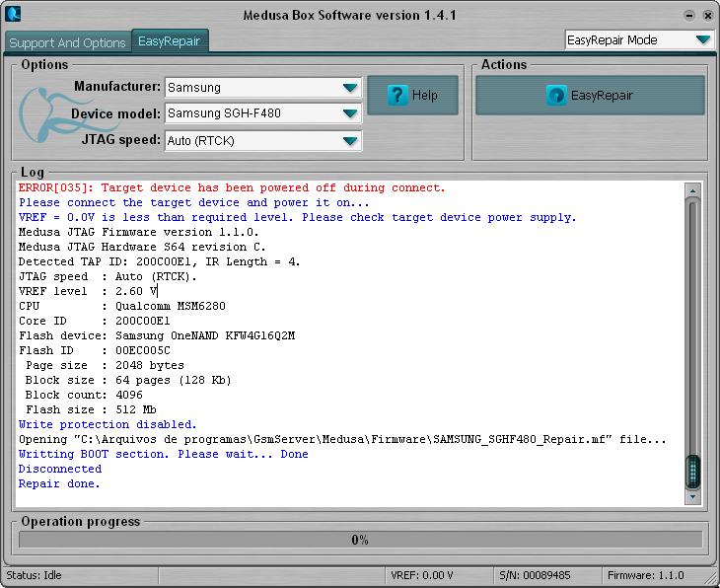The width and height of the screenshot is (720, 588).
Task: Click the question mark icon on Help button
Action: (397, 95)
